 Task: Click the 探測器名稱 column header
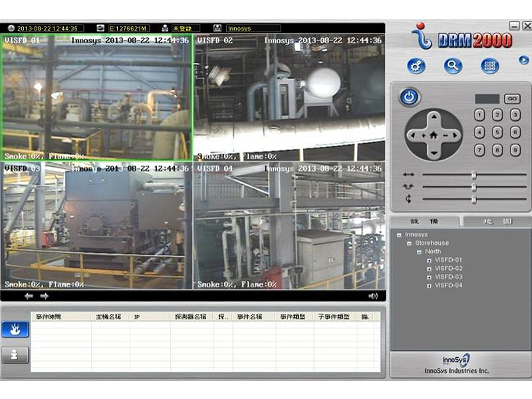pyautogui.click(x=192, y=317)
